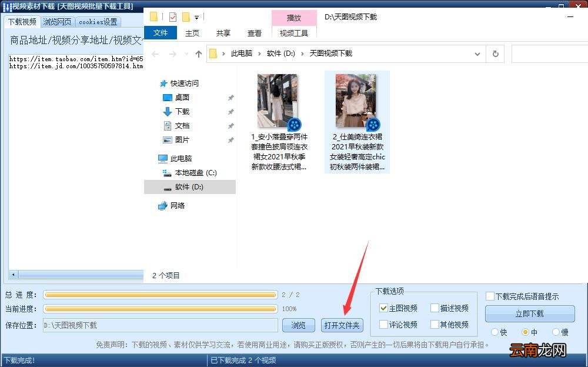Enable 下载完成后语音提示 checkbox
The image size is (588, 367).
490,296
